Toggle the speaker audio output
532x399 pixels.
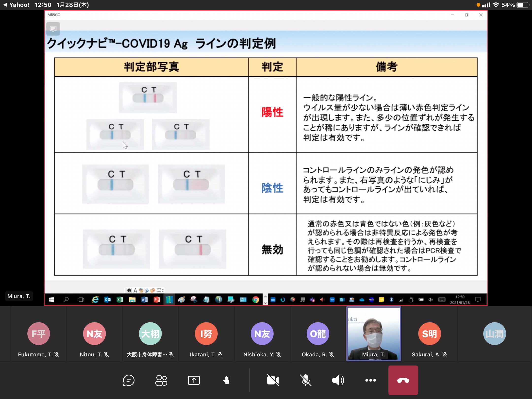[338, 380]
